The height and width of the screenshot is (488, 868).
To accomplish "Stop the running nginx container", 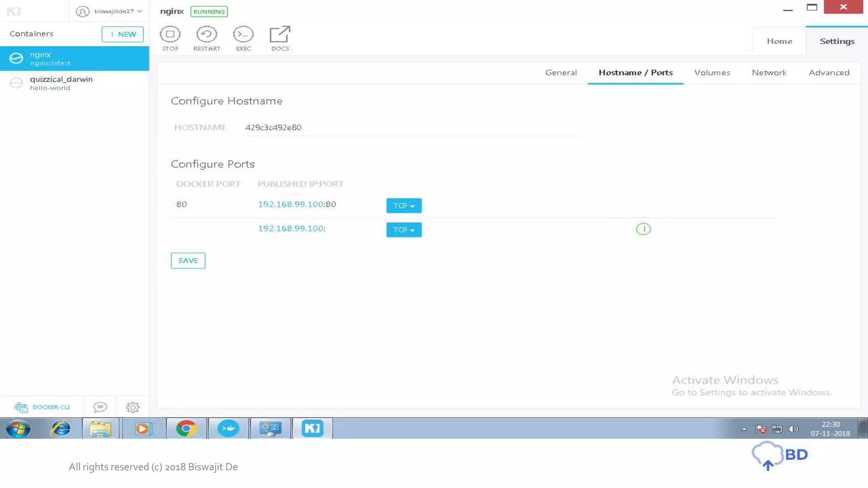I will pyautogui.click(x=170, y=34).
